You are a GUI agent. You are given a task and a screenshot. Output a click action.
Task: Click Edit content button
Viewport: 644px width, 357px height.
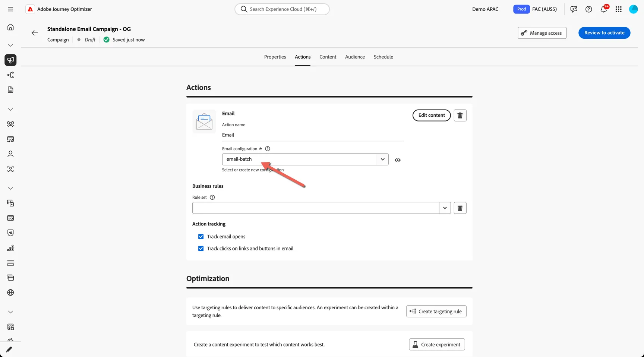(x=432, y=115)
